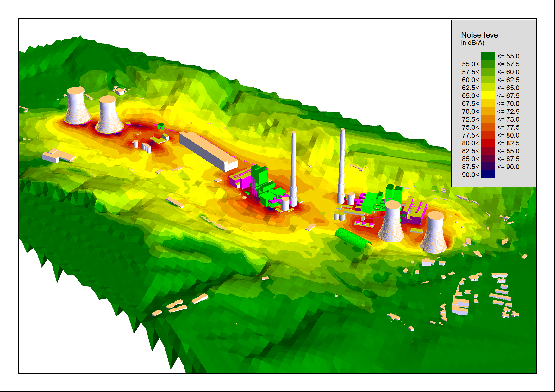Click the 'Noise leve' legend title
555x392 pixels.
coord(479,35)
